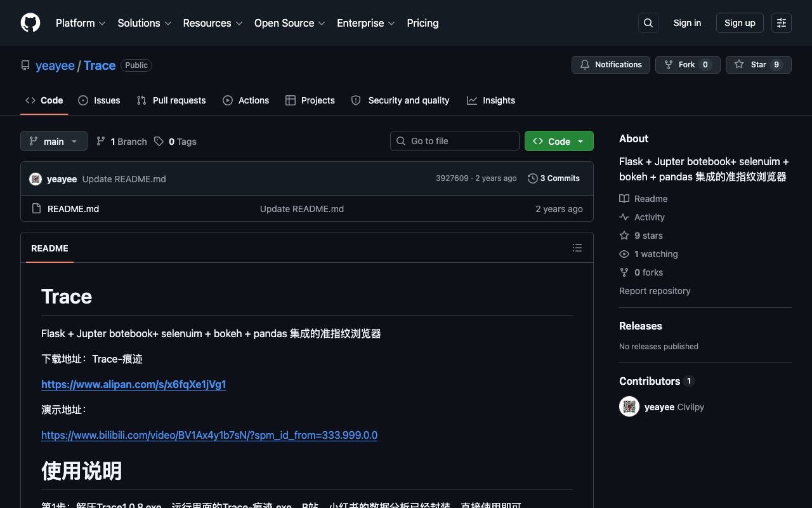Screen dimensions: 812x508
Task: Open the Security and quality tab
Action: [x=400, y=100]
